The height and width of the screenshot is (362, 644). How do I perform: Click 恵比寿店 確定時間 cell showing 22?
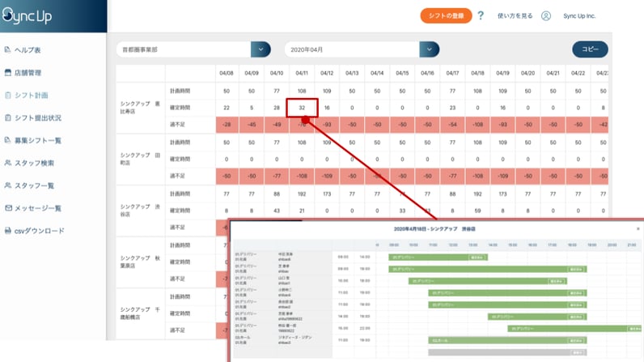click(227, 108)
